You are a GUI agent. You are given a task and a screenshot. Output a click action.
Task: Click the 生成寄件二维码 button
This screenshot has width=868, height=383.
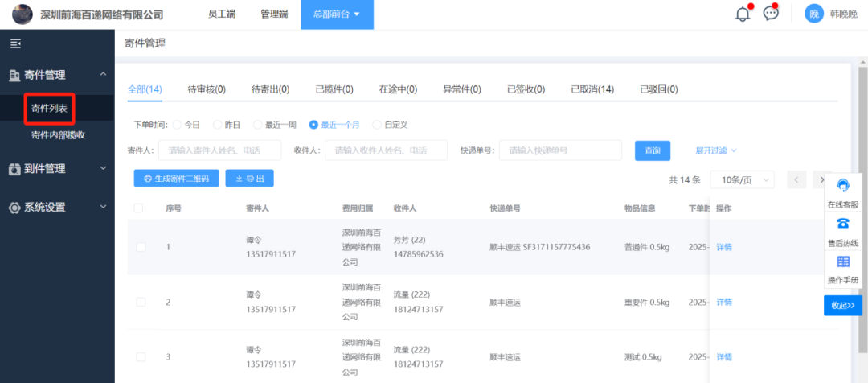pyautogui.click(x=176, y=179)
